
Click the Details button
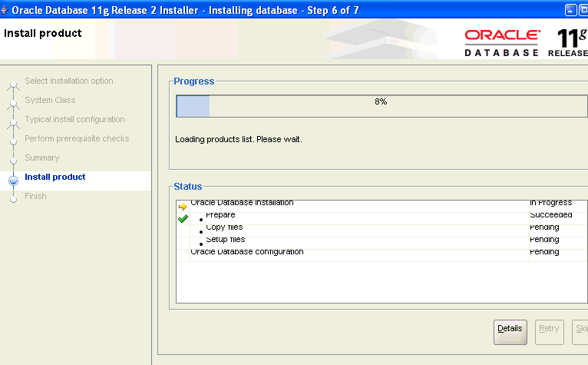coord(510,332)
